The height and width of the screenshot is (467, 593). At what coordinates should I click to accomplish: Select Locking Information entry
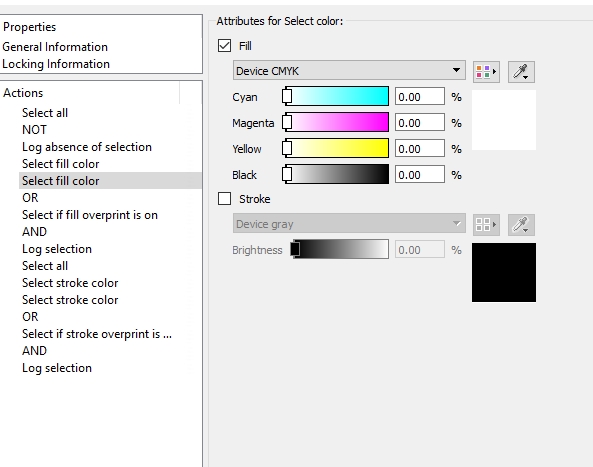click(x=56, y=64)
